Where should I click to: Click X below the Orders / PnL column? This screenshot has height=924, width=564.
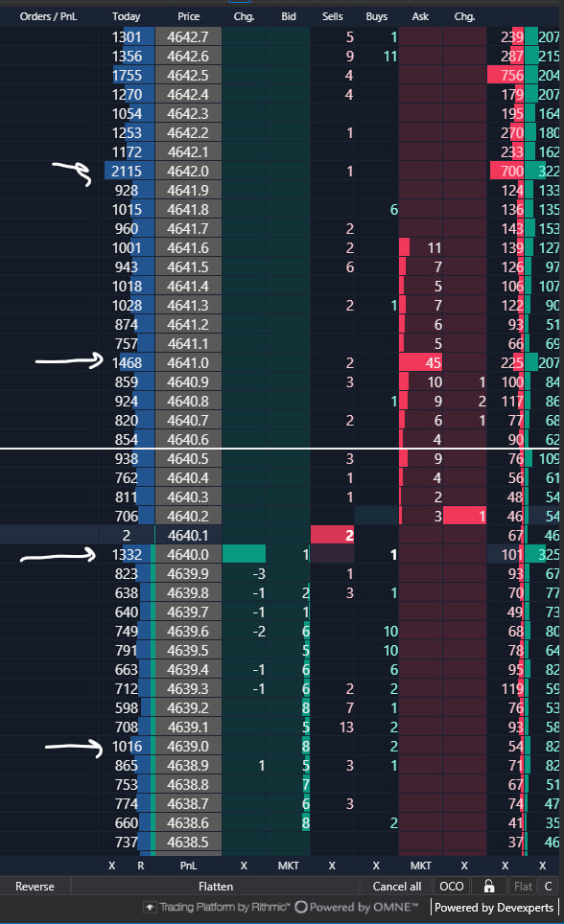point(112,866)
